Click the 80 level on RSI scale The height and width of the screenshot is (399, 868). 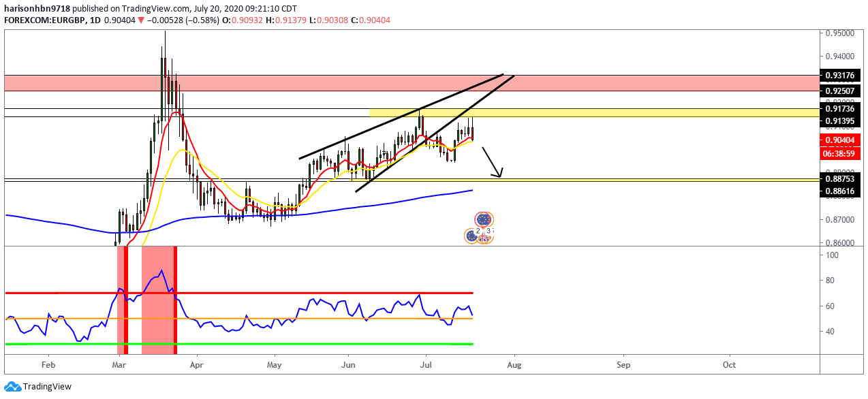pos(830,280)
